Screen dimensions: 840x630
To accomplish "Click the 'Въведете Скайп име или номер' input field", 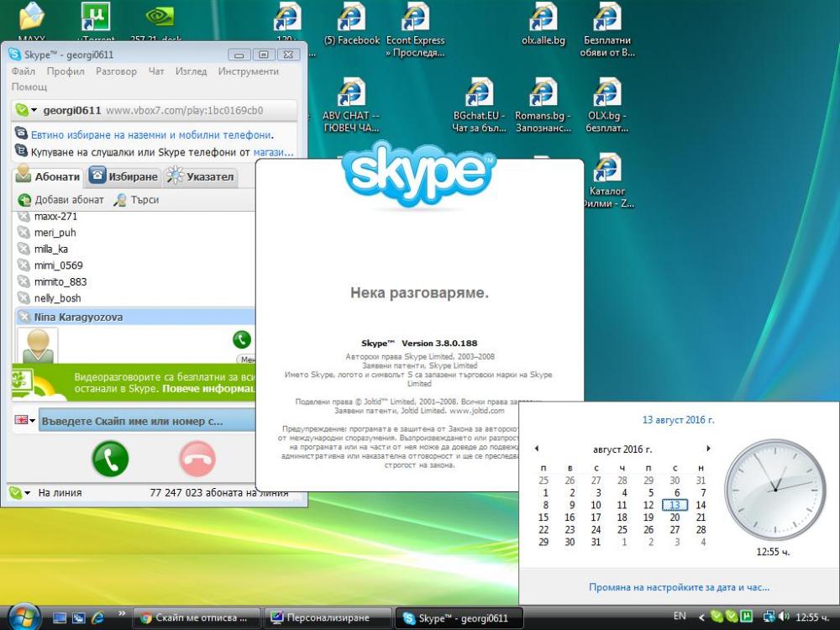I will point(147,421).
